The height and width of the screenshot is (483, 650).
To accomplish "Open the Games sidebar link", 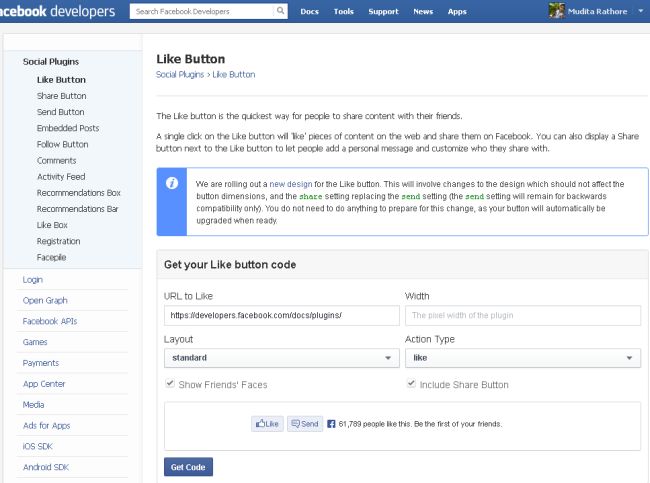I will tap(35, 342).
